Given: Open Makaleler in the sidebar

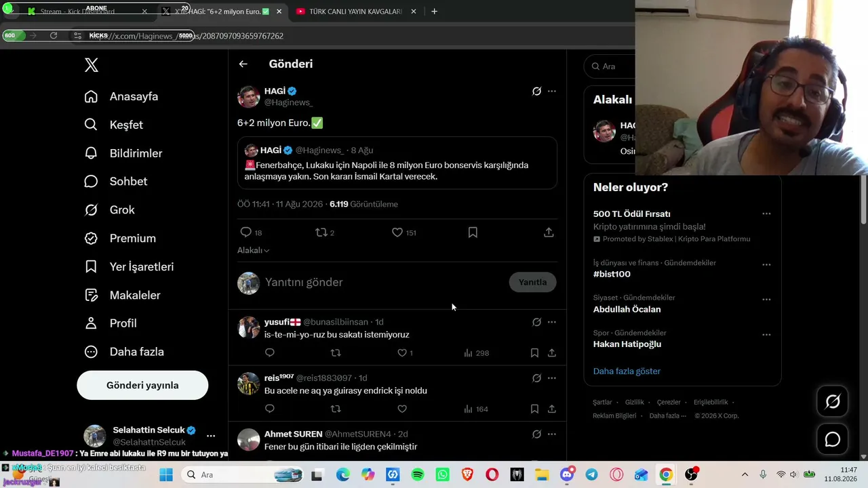Looking at the screenshot, I should (122, 296).
